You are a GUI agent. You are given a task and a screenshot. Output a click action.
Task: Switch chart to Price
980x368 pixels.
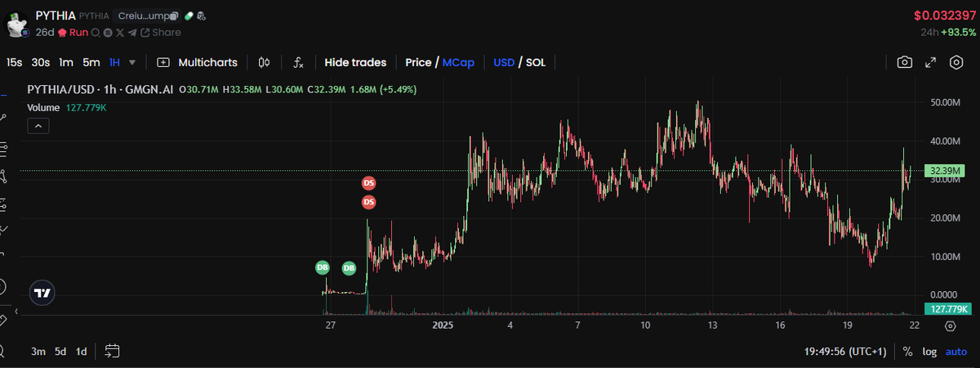(418, 62)
